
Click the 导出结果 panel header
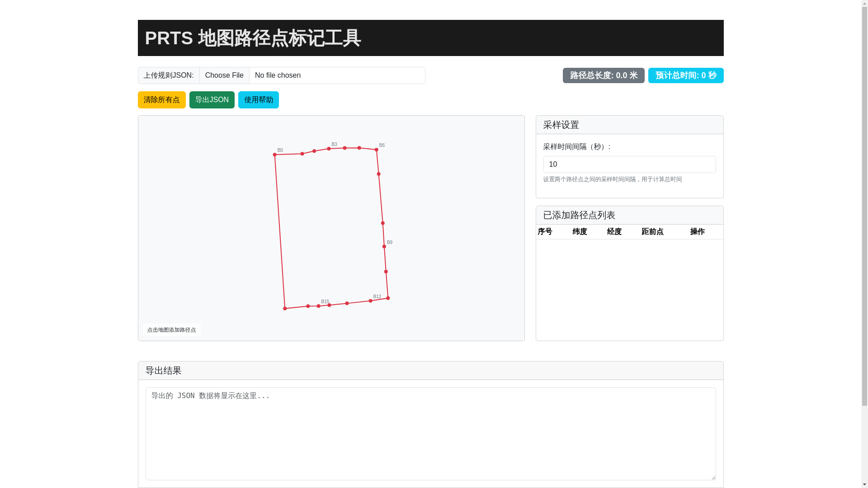pos(430,371)
